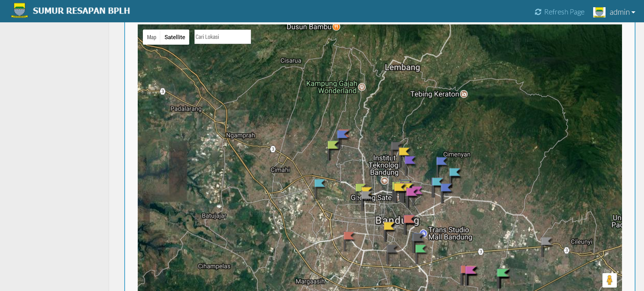Click the northernmost blue flag marker
Screen dimensions: 644x291
point(342,134)
